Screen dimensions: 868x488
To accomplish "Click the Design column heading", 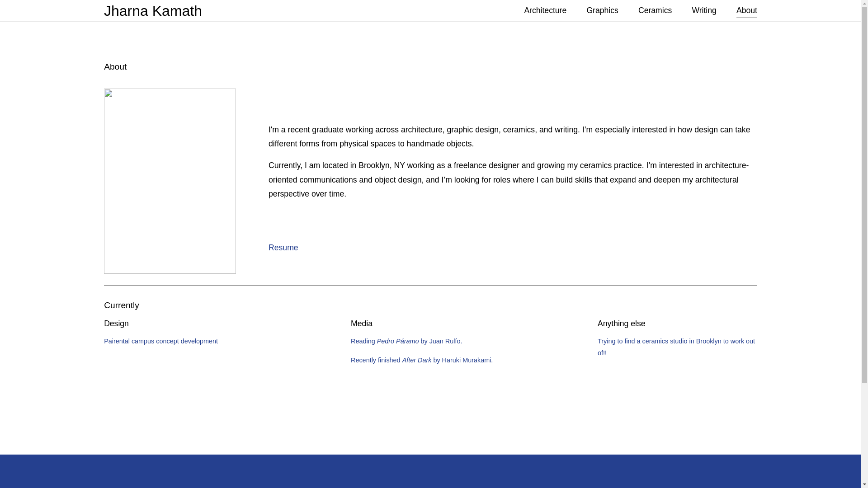I will (x=116, y=324).
